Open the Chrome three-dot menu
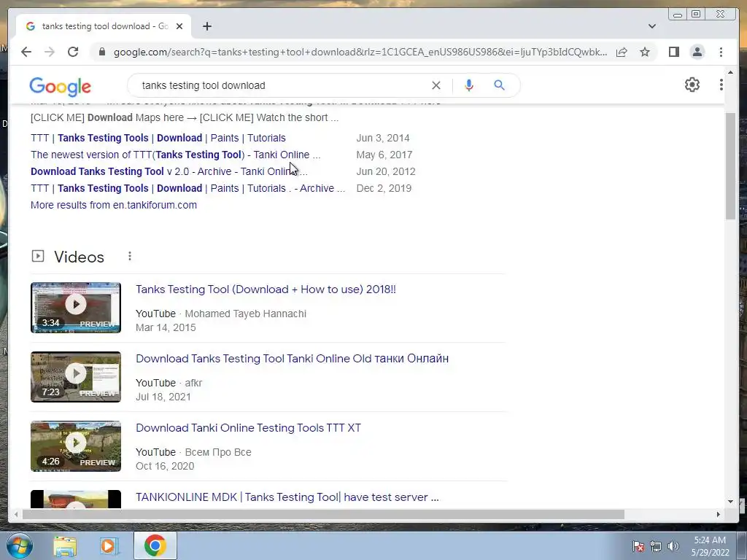Image resolution: width=747 pixels, height=560 pixels. point(721,52)
